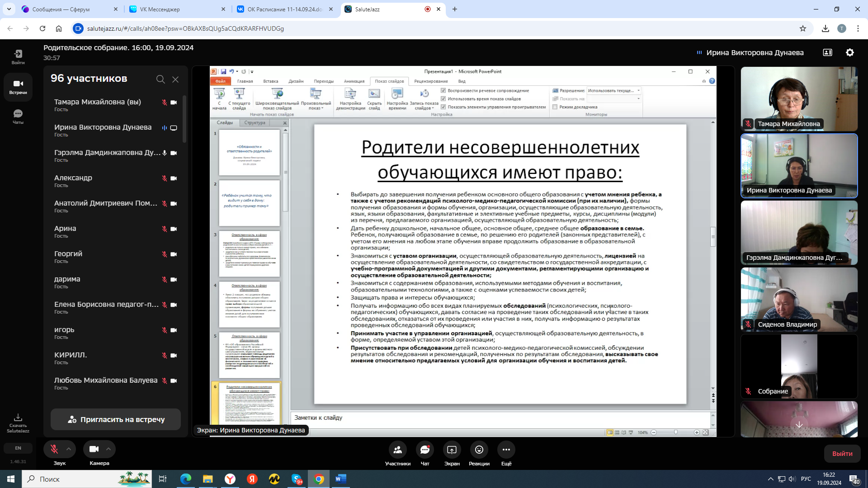
Task: Click the Выйти leave button
Action: point(842,454)
